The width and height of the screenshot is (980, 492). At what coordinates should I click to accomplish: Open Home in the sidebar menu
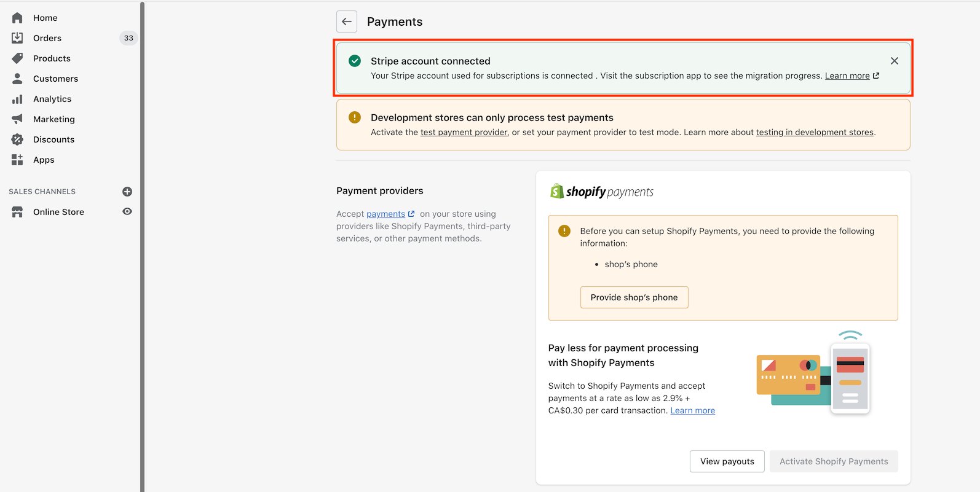pos(45,18)
